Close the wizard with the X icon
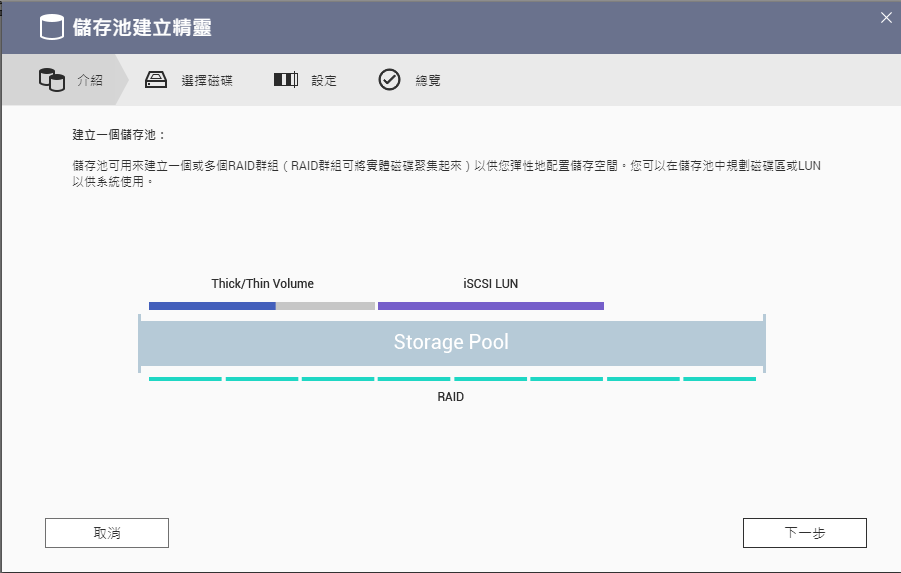 [886, 18]
